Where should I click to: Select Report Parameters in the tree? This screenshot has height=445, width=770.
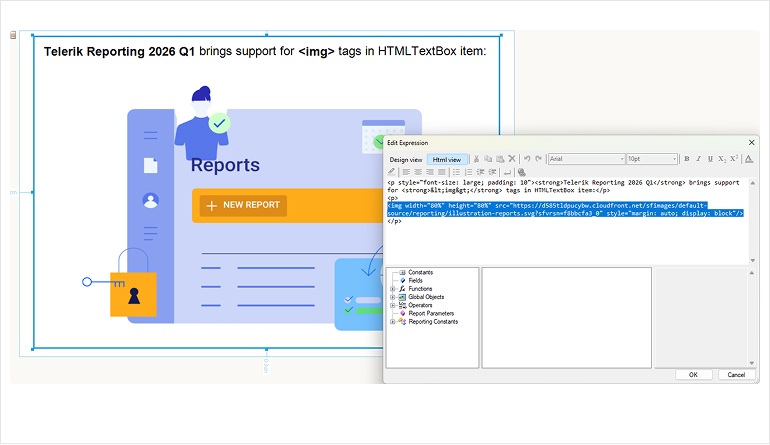(x=431, y=313)
